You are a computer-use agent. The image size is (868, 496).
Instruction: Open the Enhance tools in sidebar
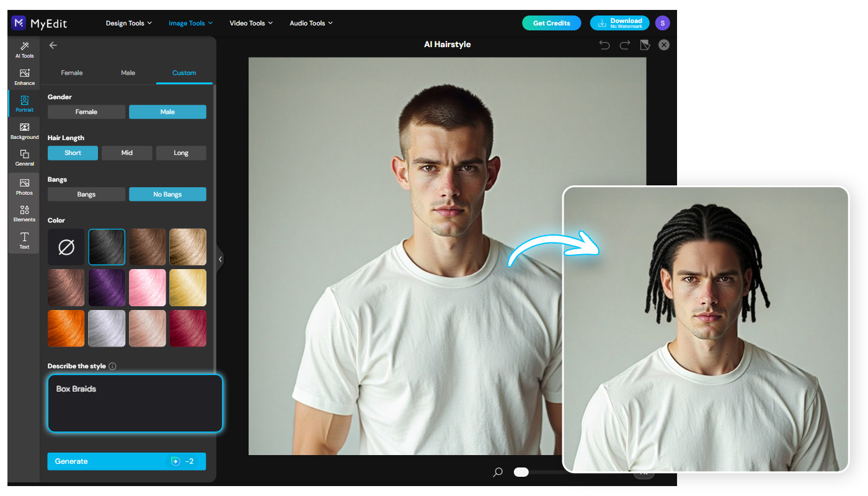(25, 77)
